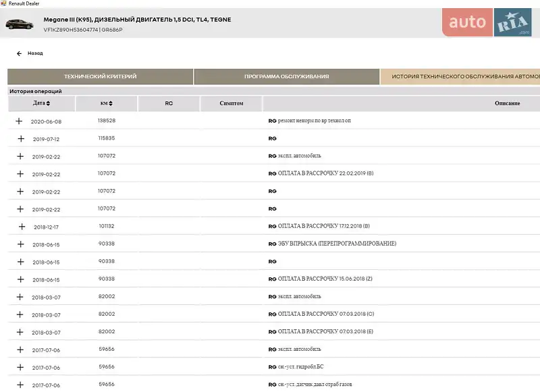
Task: Click the description ремонт неиорм по вр технол оп
Action: (314, 121)
